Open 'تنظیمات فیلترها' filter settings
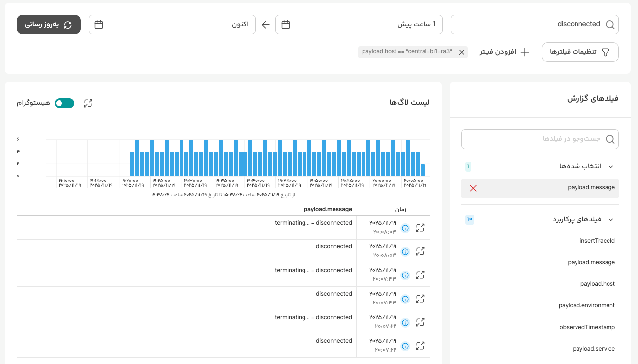Image resolution: width=638 pixels, height=364 pixels. click(580, 52)
